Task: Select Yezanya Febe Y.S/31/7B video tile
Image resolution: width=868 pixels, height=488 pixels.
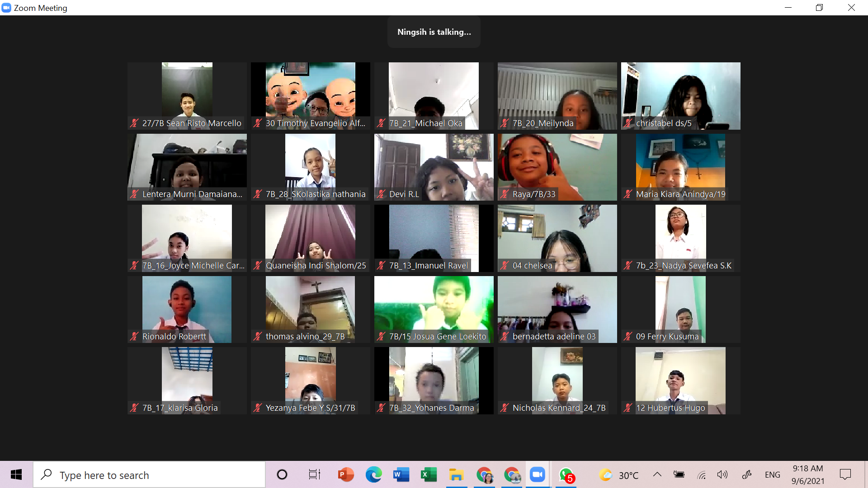Action: [311, 380]
